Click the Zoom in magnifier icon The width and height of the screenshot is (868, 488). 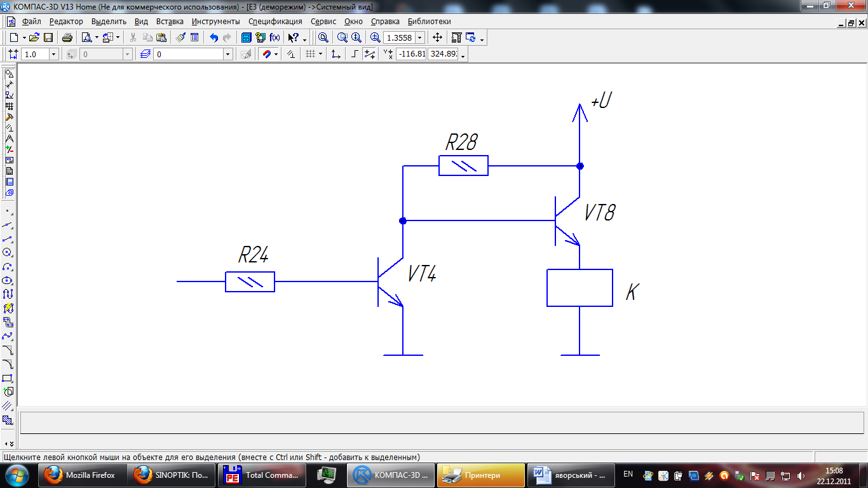point(375,37)
